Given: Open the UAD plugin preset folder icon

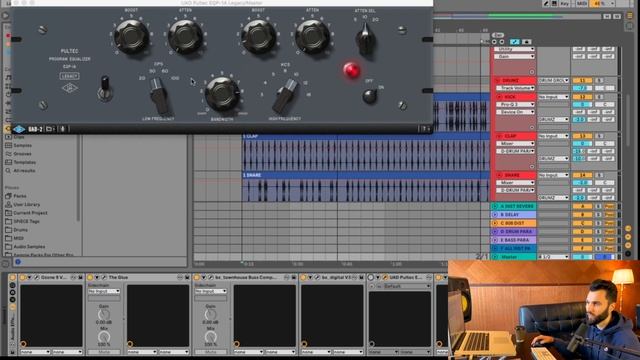Looking at the screenshot, I should [x=49, y=129].
